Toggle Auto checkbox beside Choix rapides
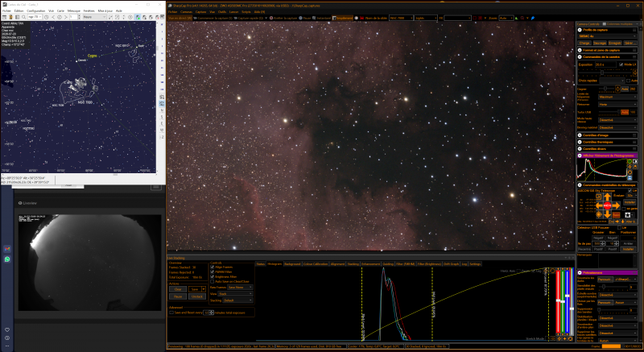The image size is (644, 352). pyautogui.click(x=629, y=81)
